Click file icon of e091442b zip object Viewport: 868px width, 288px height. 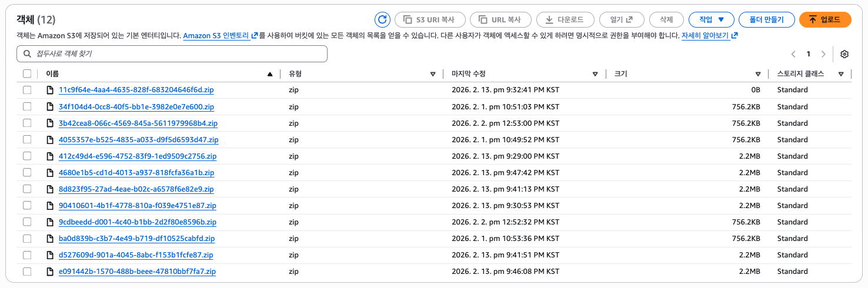(x=50, y=272)
